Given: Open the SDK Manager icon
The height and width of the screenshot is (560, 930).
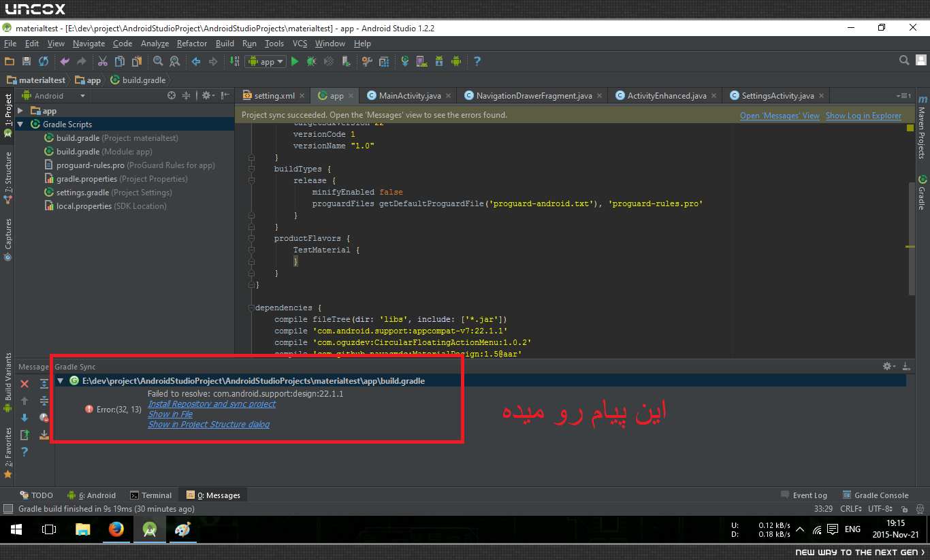Looking at the screenshot, I should [439, 61].
